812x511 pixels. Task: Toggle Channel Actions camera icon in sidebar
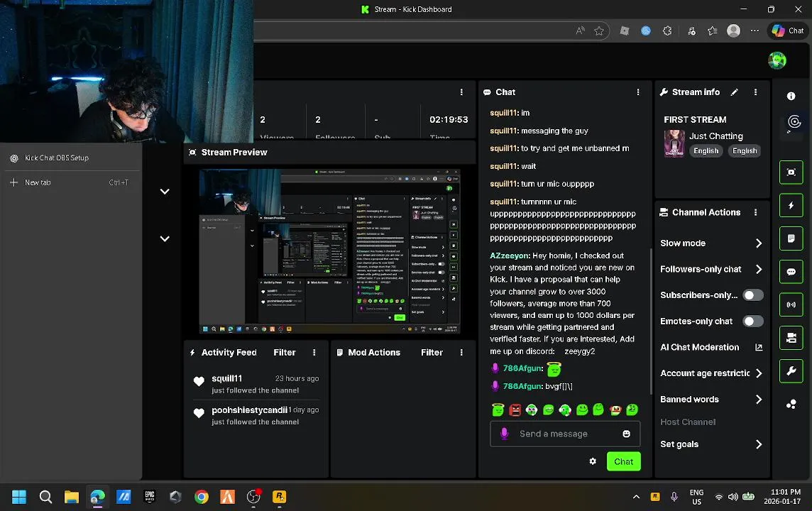[x=791, y=338]
